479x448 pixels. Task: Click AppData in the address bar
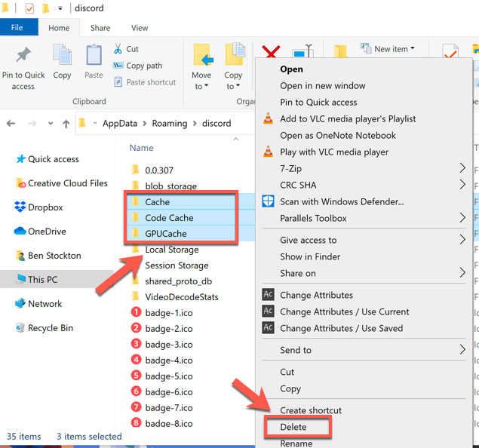[x=120, y=124]
